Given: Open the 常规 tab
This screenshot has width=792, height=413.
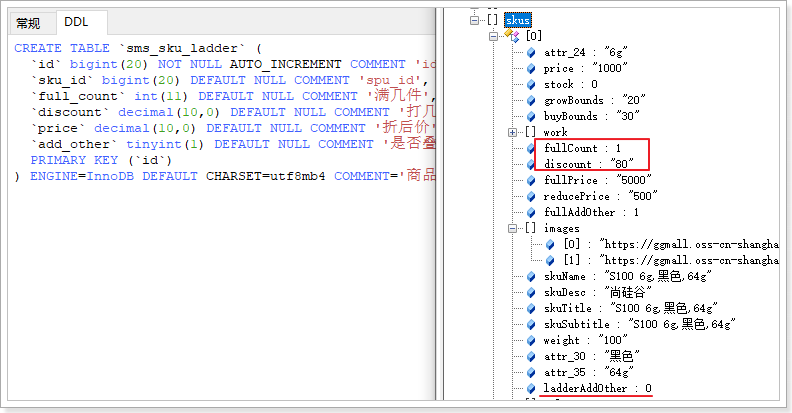Looking at the screenshot, I should pos(28,23).
